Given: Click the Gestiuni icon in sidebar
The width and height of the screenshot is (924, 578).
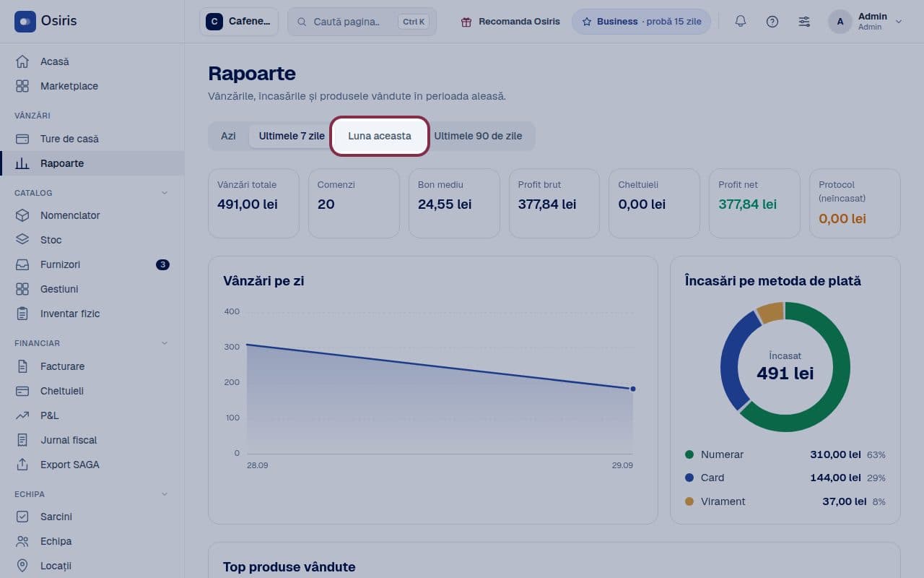Looking at the screenshot, I should tap(22, 289).
